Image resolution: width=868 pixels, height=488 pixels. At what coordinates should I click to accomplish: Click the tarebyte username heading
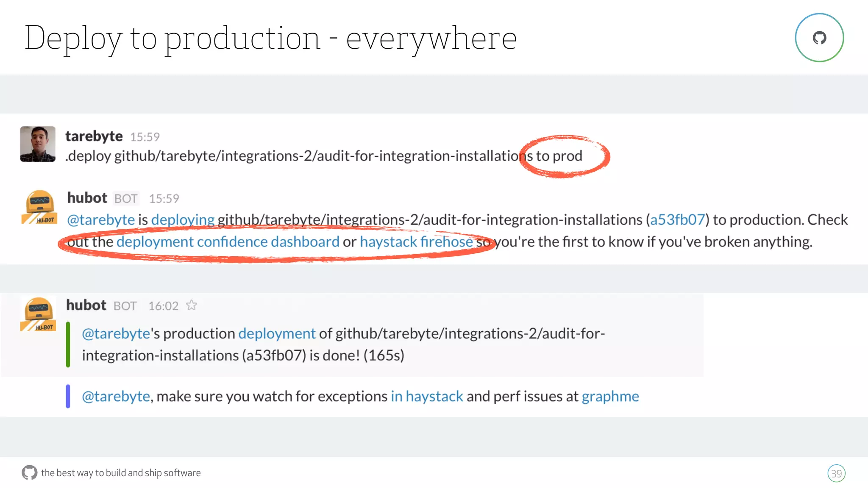click(94, 136)
